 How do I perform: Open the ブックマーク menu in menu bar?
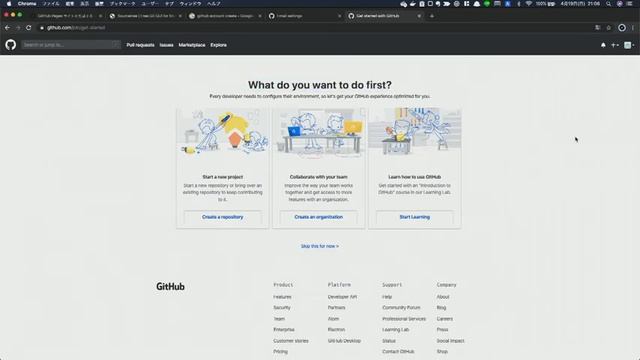[122, 4]
